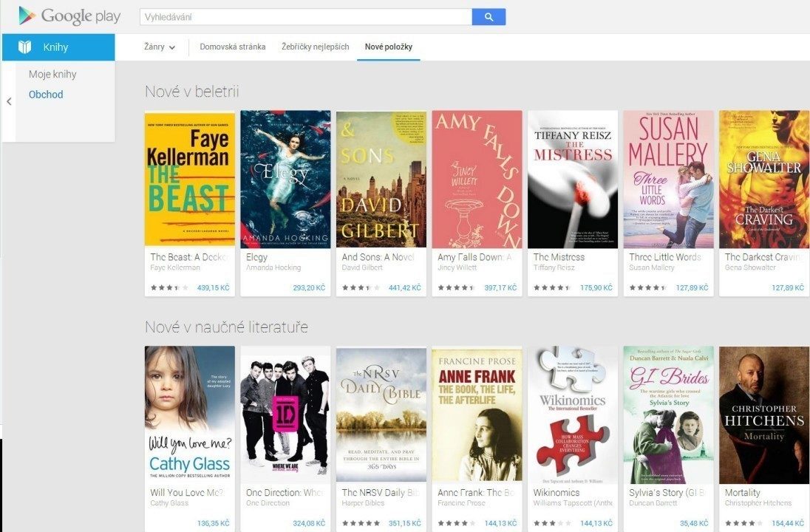Open The Darkest Craving cover

[764, 180]
